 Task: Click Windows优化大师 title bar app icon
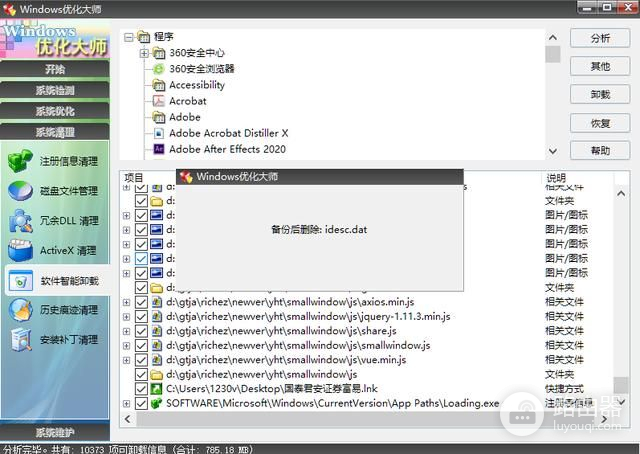[x=9, y=9]
